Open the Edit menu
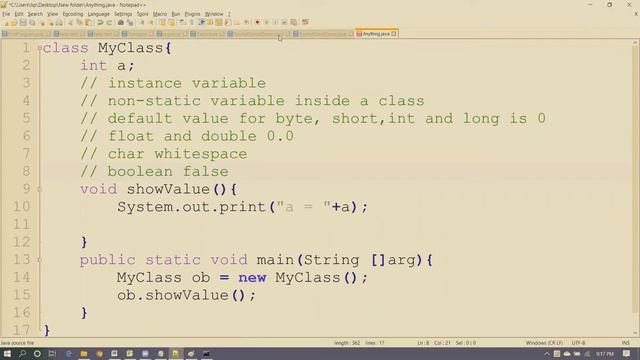640x360 pixels. point(19,14)
